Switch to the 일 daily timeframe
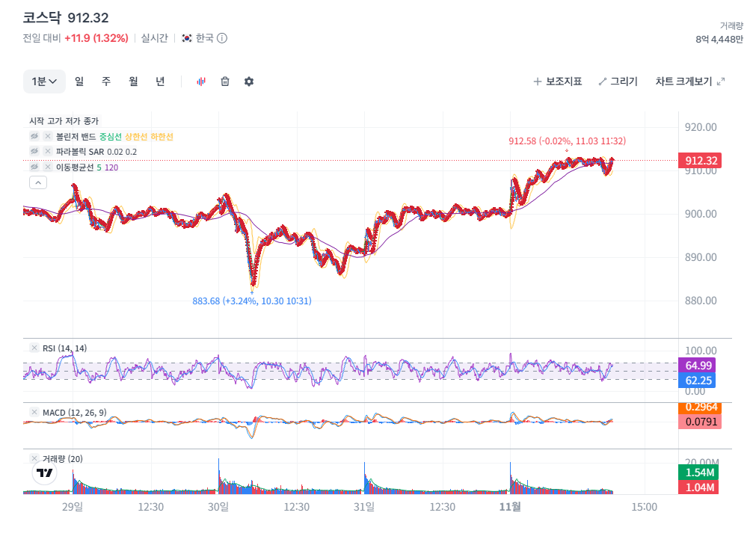756x551 pixels. pyautogui.click(x=79, y=81)
